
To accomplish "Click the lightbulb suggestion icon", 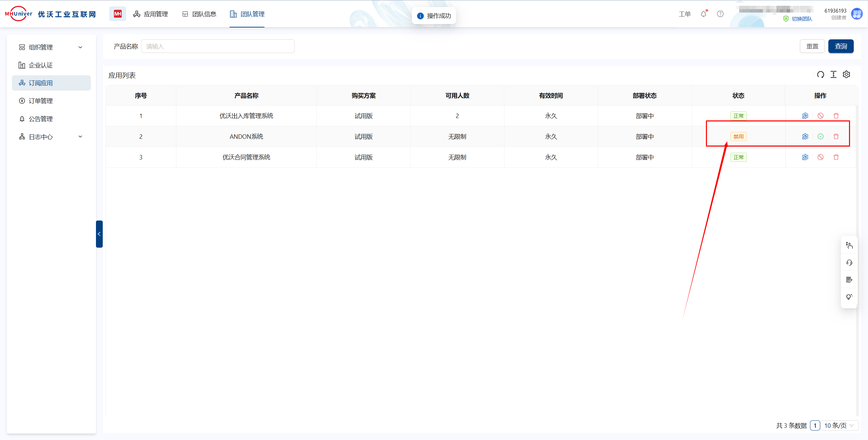I will coord(849,297).
